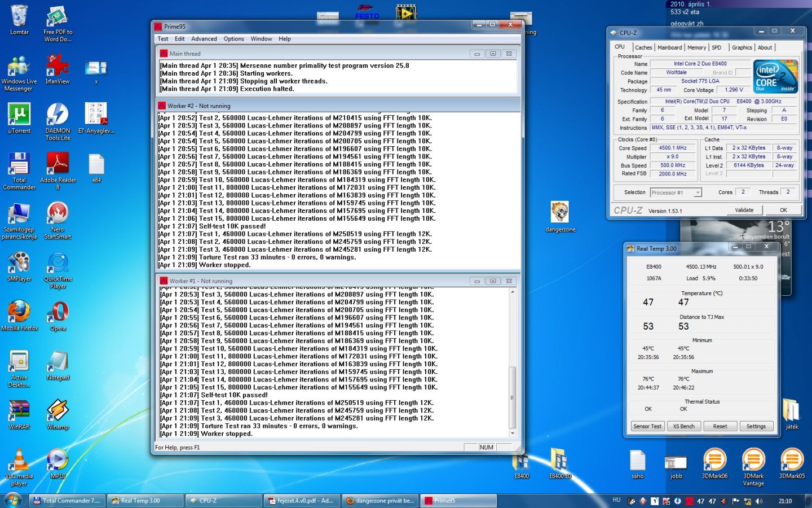Switch to the Caches tab in CPU-Z
This screenshot has width=812, height=508.
pos(643,48)
